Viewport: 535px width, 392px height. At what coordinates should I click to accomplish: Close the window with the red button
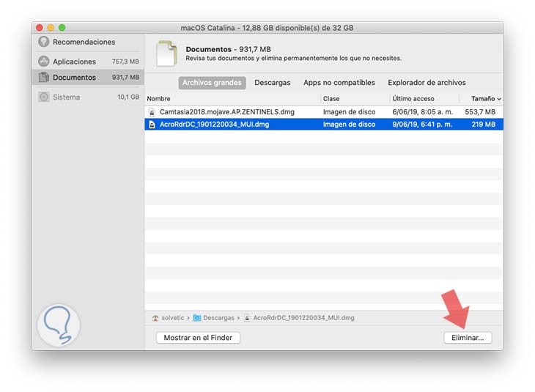click(x=40, y=28)
